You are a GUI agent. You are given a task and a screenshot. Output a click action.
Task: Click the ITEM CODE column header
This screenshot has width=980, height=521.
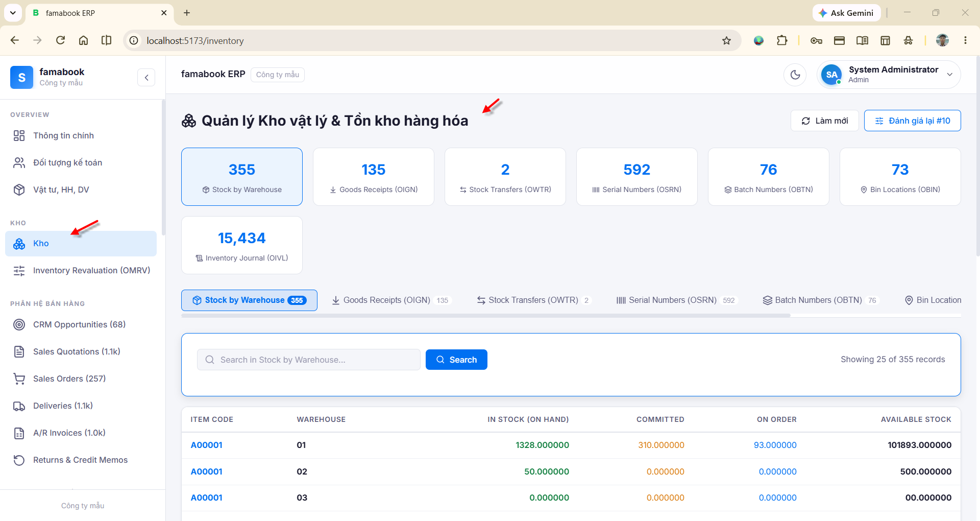(x=212, y=419)
